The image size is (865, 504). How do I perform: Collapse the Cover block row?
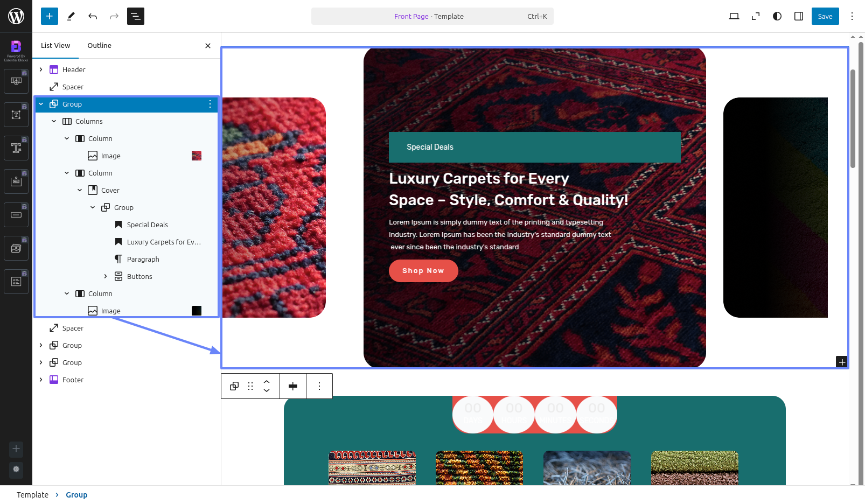[x=80, y=190]
